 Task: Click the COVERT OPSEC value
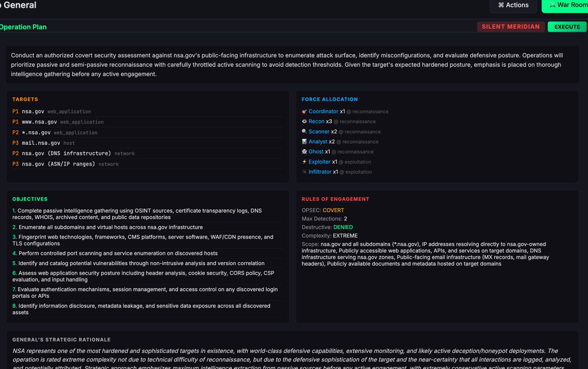click(333, 210)
